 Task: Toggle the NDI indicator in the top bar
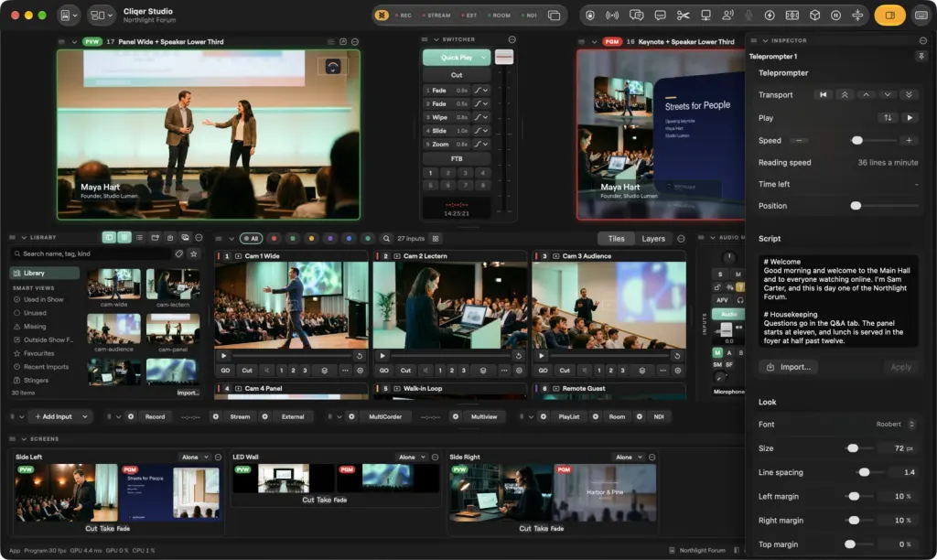(x=530, y=16)
